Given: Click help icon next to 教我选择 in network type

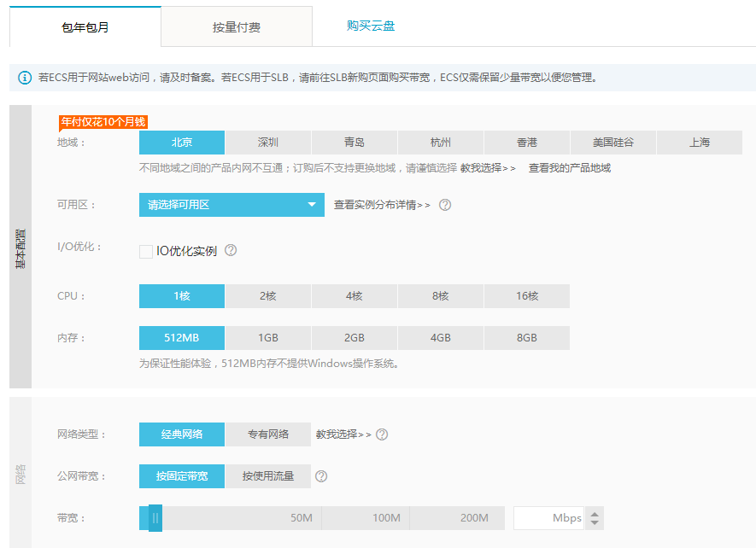Looking at the screenshot, I should click(382, 434).
